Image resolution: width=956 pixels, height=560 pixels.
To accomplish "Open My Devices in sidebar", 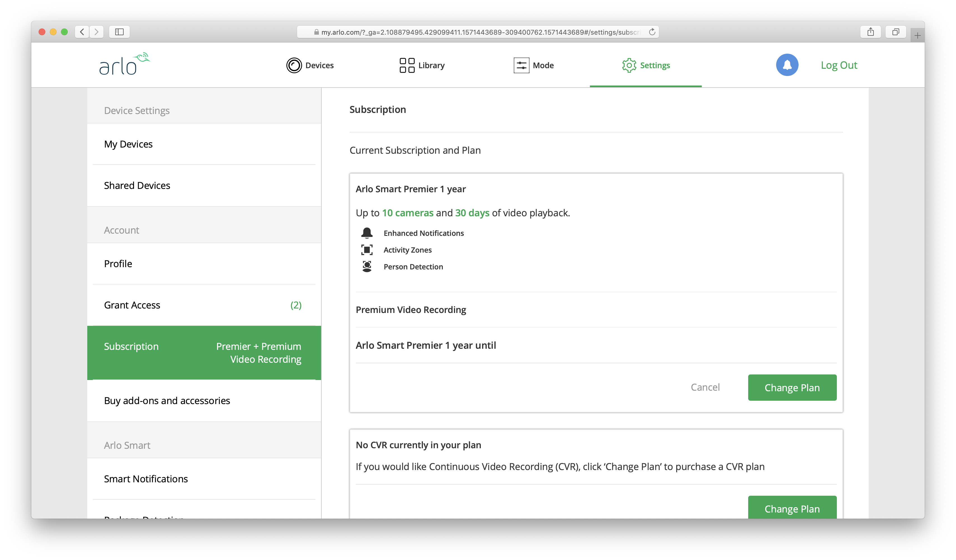I will pos(128,144).
